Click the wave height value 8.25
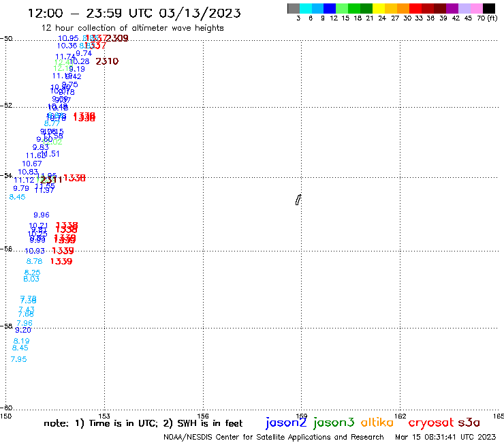 coord(32,273)
